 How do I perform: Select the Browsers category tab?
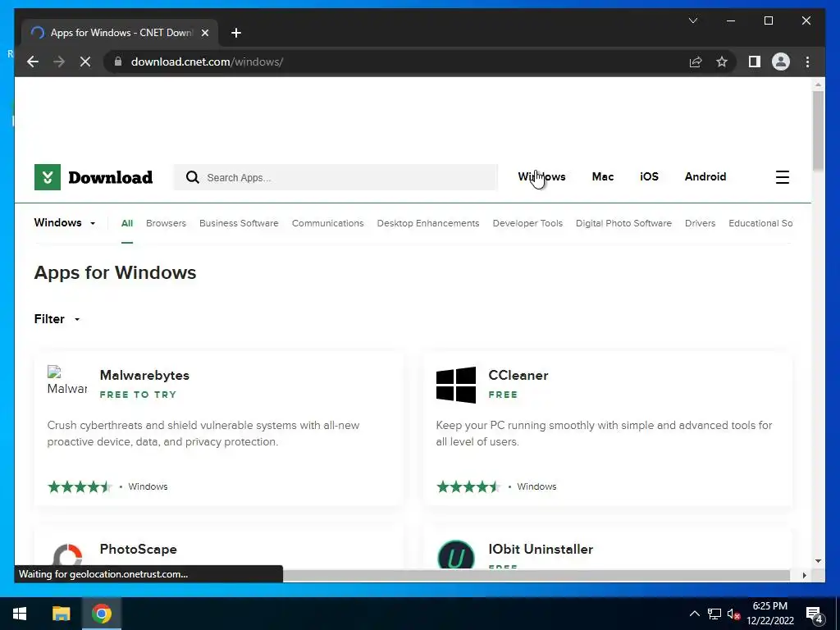(166, 223)
